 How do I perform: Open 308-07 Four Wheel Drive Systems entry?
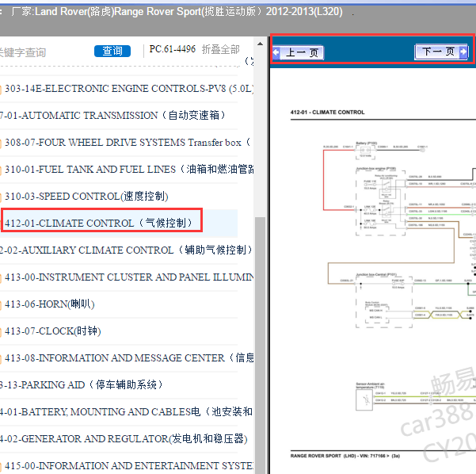point(128,142)
